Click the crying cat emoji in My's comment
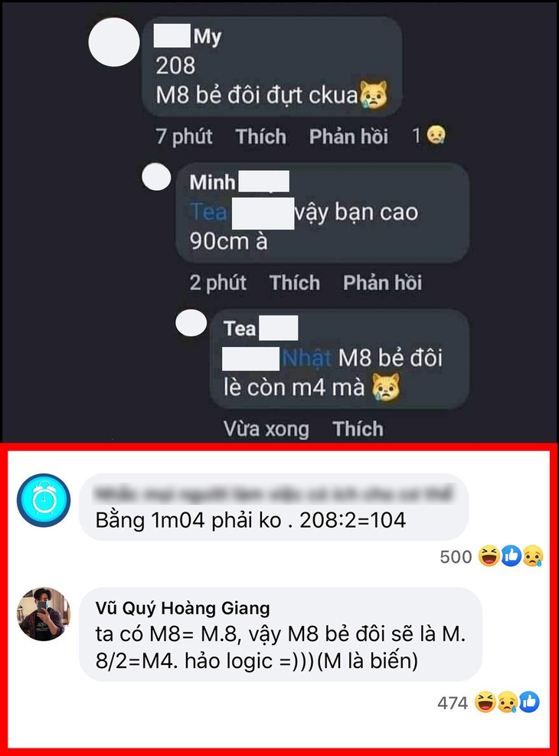559x756 pixels. tap(374, 94)
